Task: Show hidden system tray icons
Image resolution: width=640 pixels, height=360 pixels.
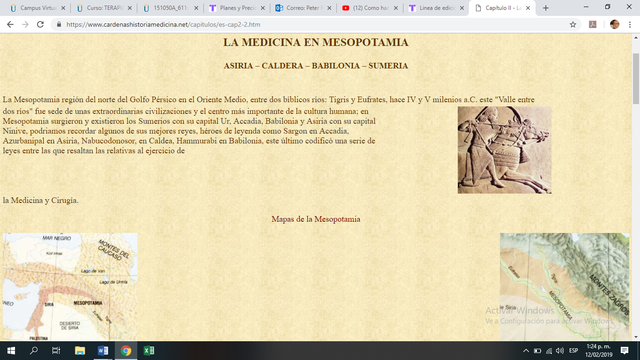Action: pyautogui.click(x=526, y=351)
